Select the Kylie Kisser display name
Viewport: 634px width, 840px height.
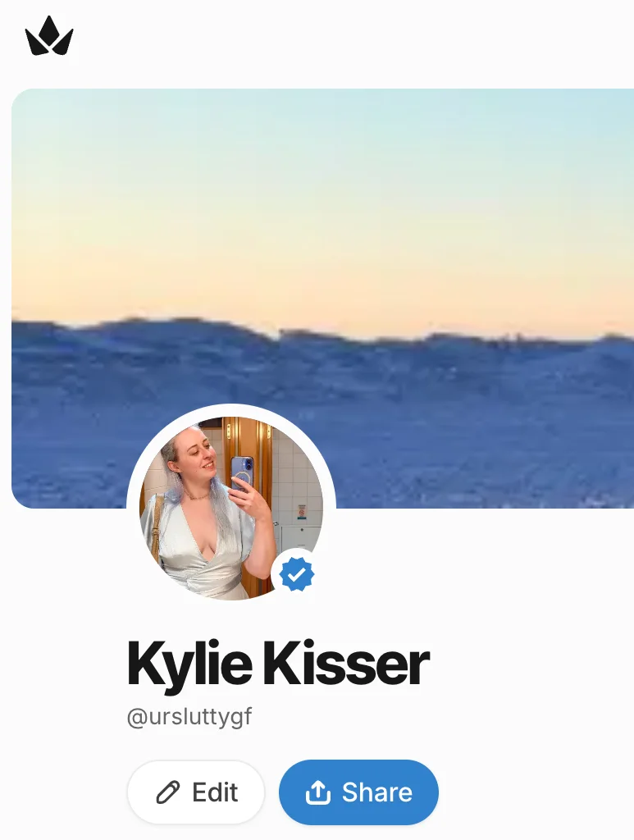click(x=278, y=664)
